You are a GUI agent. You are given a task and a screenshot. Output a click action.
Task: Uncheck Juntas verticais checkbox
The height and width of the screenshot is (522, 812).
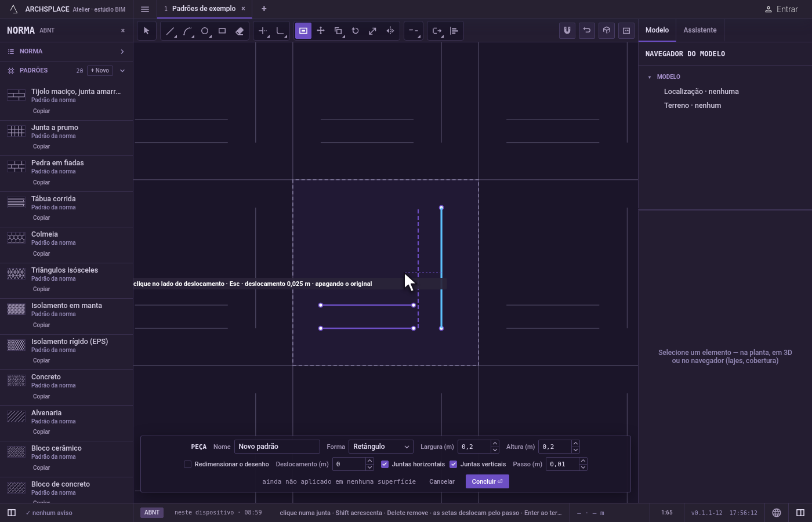tap(454, 464)
